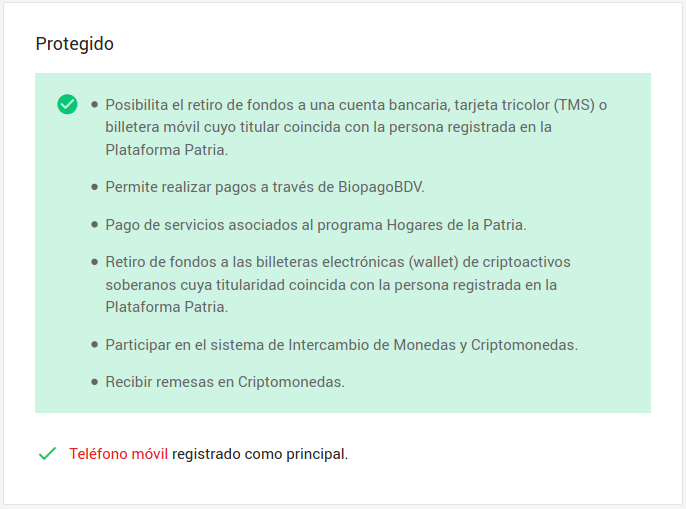The image size is (686, 509).
Task: Click the Protegido heading
Action: [x=75, y=44]
